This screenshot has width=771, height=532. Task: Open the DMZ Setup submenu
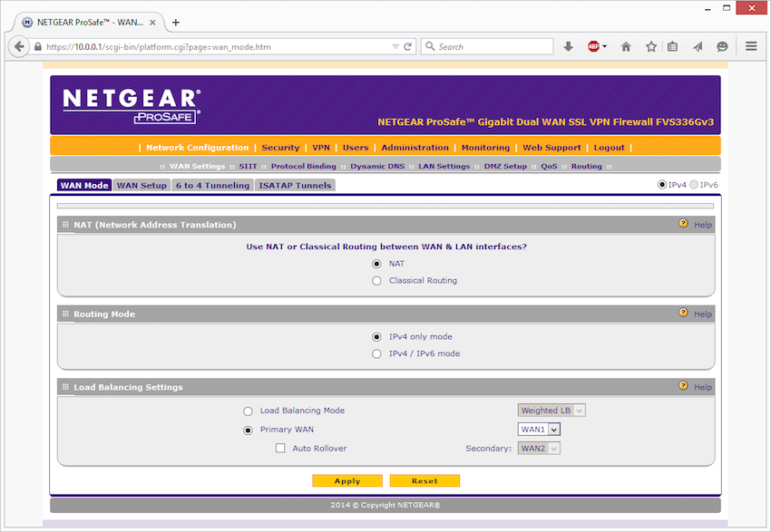[505, 166]
